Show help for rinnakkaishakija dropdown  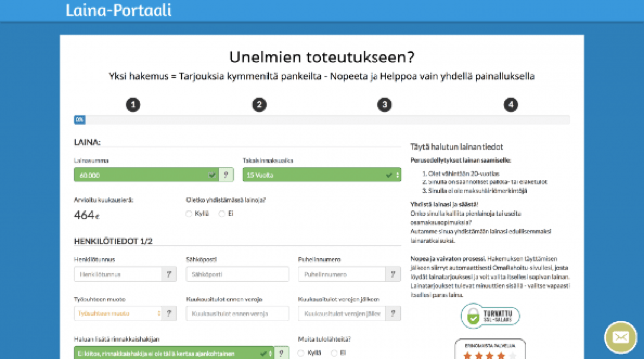[281, 353]
